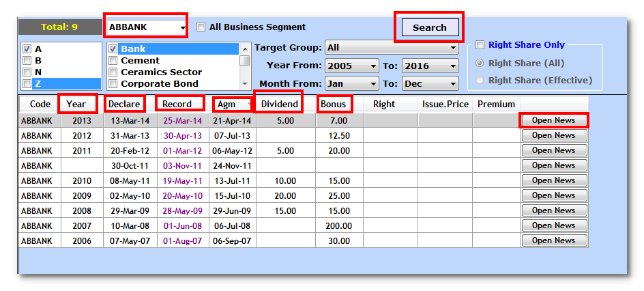Select record date 25-Mar-14
The image size is (644, 291).
[x=183, y=121]
